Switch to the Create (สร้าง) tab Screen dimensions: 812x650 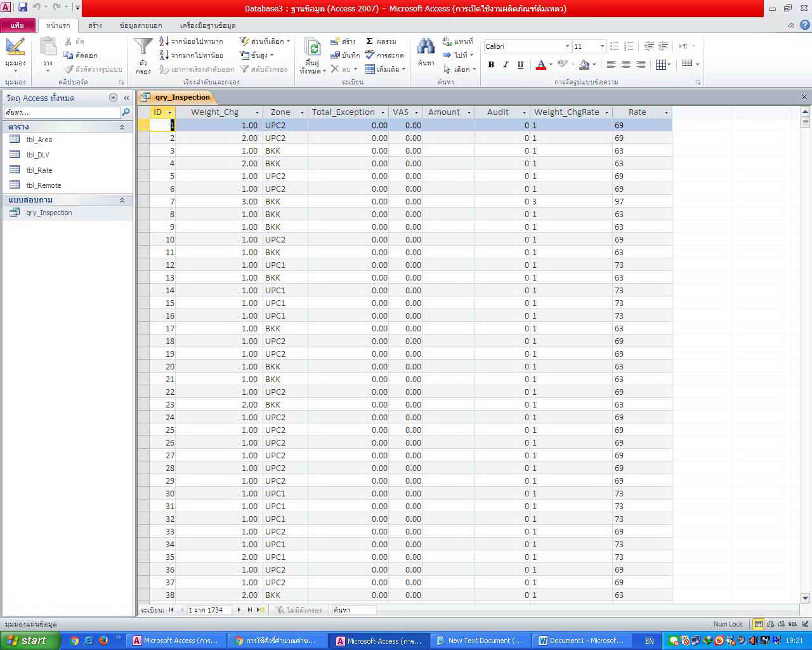click(x=95, y=25)
